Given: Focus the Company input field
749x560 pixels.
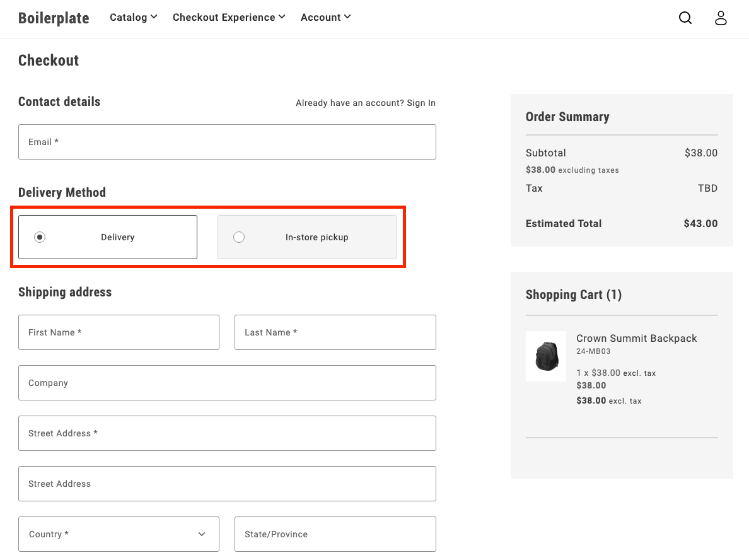Looking at the screenshot, I should pos(227,383).
